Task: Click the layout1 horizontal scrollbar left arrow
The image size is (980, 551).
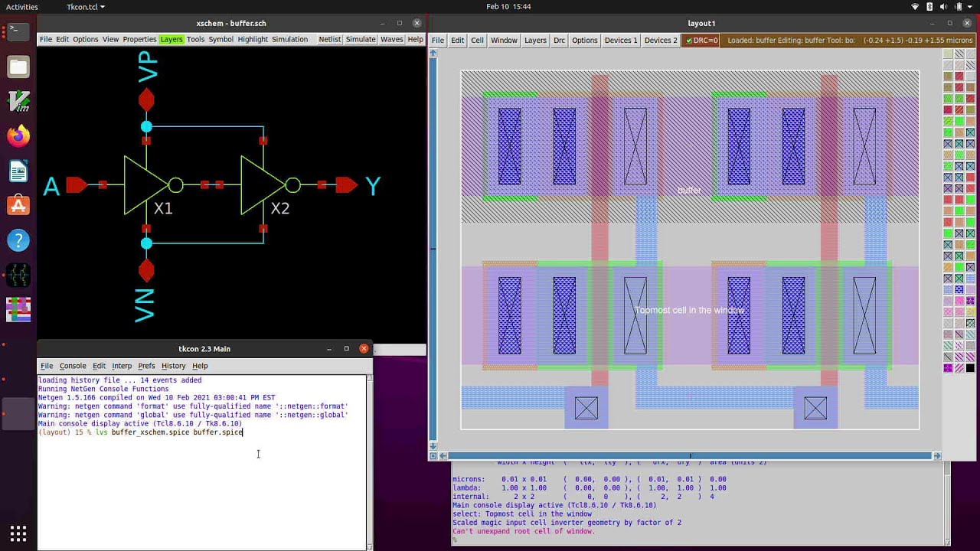Action: tap(443, 456)
